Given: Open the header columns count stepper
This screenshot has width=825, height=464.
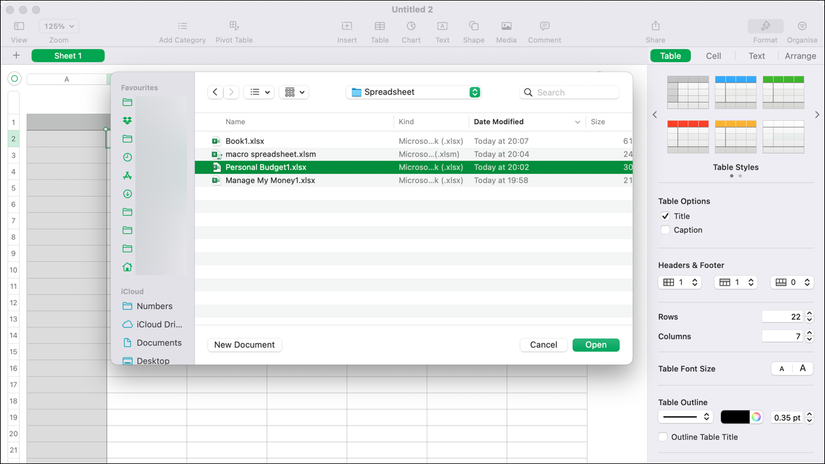Looking at the screenshot, I should point(736,283).
